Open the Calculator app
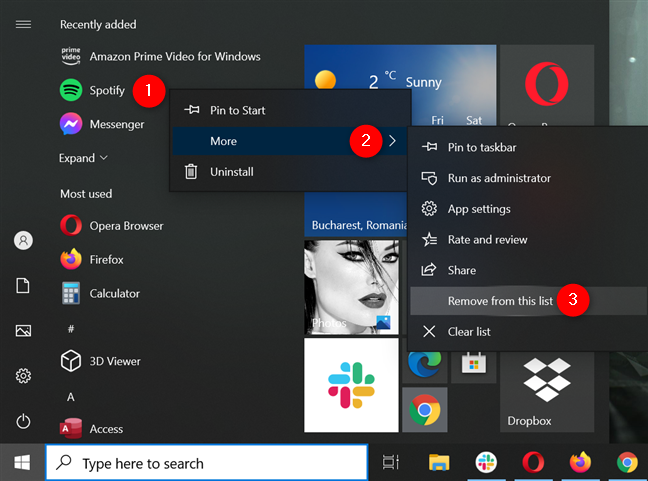 tap(113, 293)
